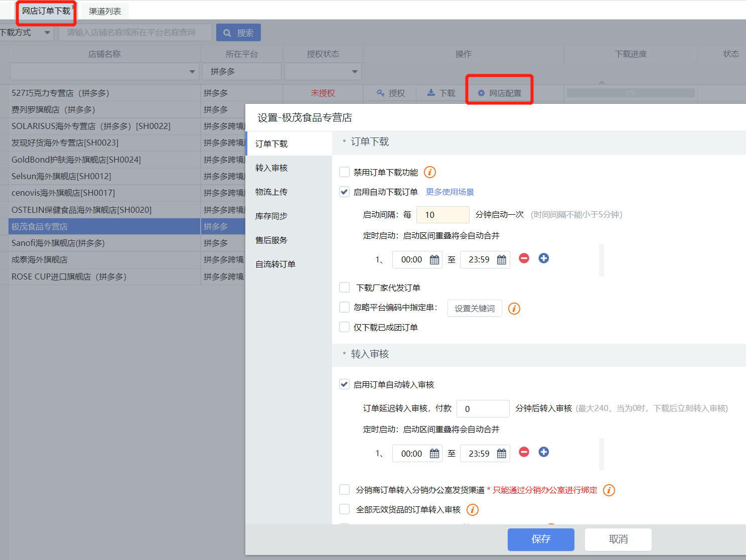Image resolution: width=746 pixels, height=560 pixels.
Task: Remove the 转入审核 time range with red minus
Action: click(524, 452)
